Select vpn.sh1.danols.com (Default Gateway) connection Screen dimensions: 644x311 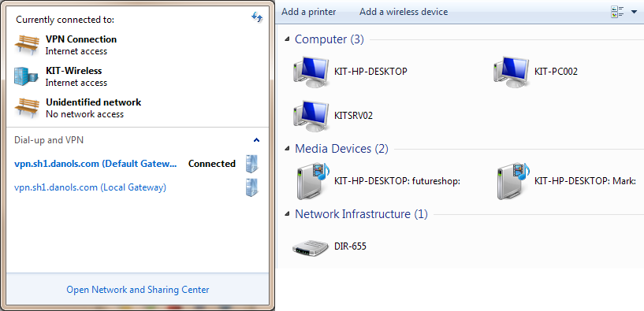click(x=95, y=164)
